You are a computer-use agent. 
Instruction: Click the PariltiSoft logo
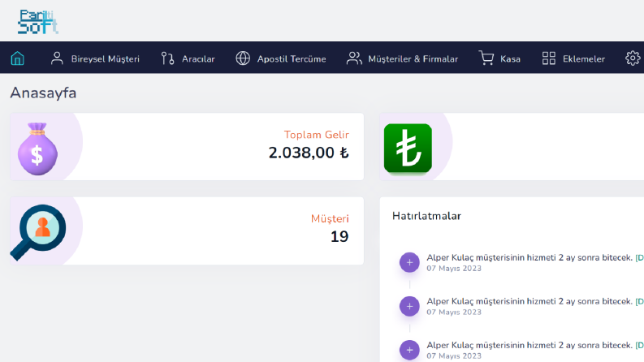point(38,21)
